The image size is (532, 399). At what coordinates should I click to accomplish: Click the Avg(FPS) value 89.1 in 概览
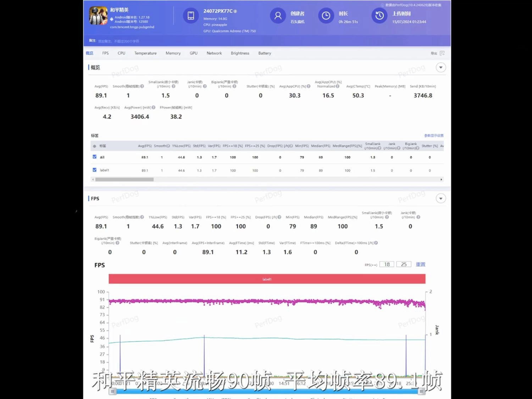(101, 95)
